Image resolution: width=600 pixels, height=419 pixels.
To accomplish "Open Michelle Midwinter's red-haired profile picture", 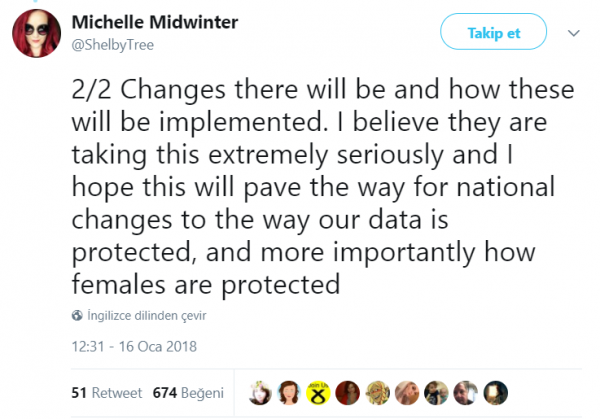I will coord(36,33).
